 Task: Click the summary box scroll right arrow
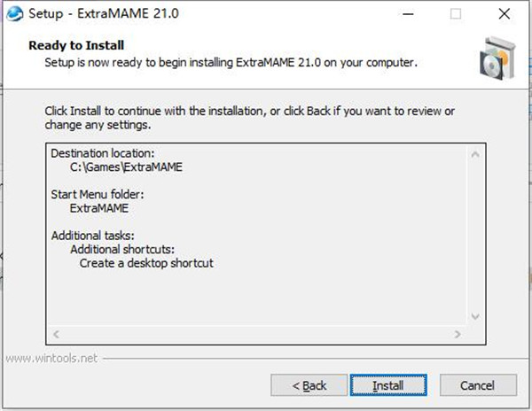click(458, 334)
